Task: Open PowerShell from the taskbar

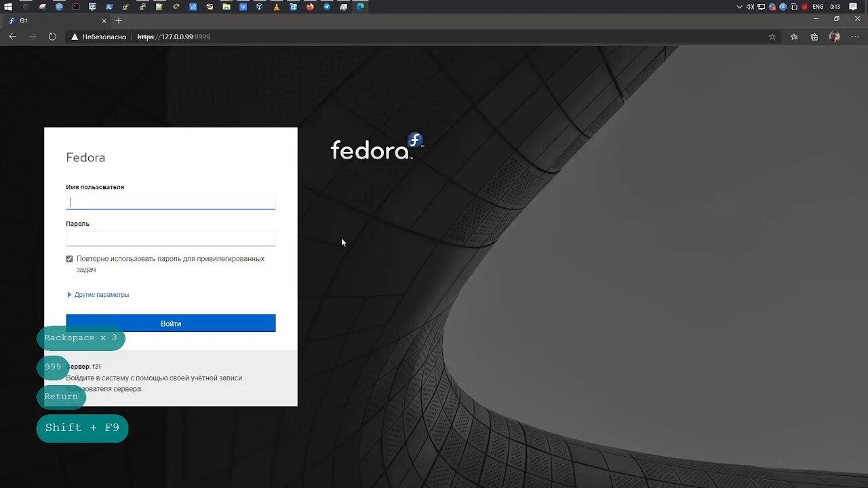Action: tap(109, 7)
